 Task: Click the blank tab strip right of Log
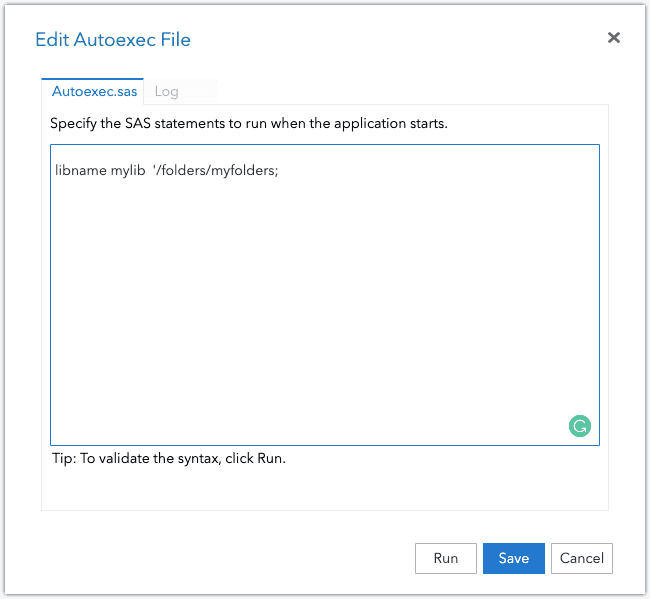click(400, 91)
